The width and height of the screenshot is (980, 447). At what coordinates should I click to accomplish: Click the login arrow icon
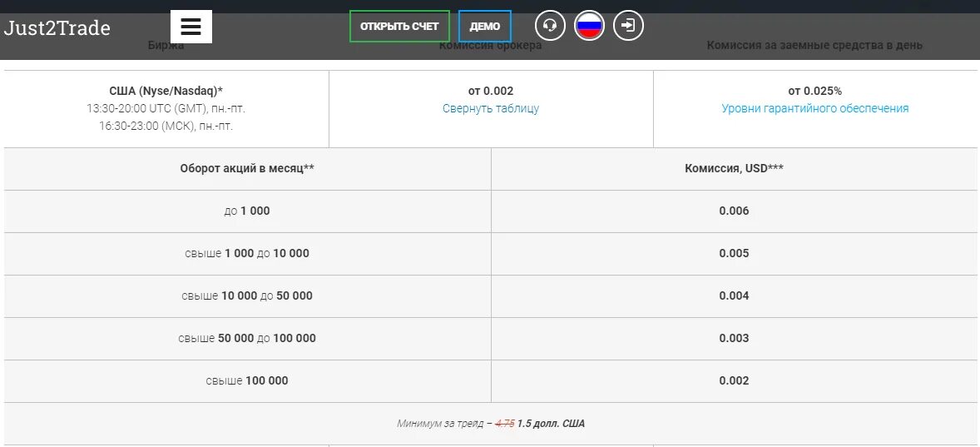coord(628,27)
